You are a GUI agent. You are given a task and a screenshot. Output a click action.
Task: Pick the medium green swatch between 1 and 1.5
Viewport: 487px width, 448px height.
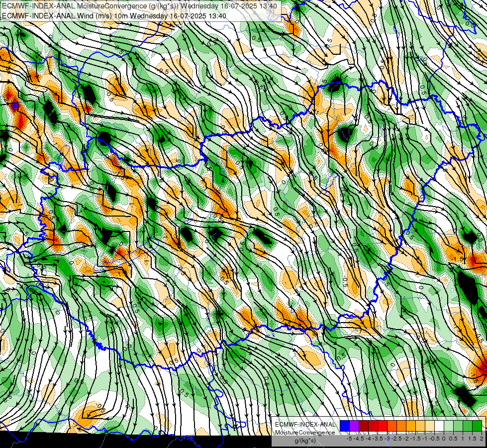click(x=468, y=426)
